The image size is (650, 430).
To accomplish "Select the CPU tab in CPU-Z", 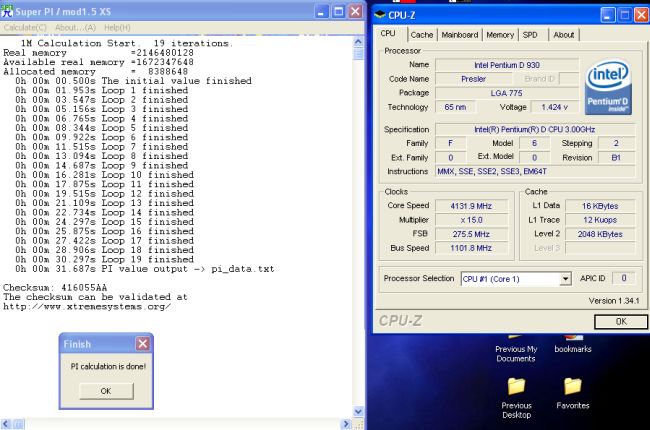I will (388, 33).
